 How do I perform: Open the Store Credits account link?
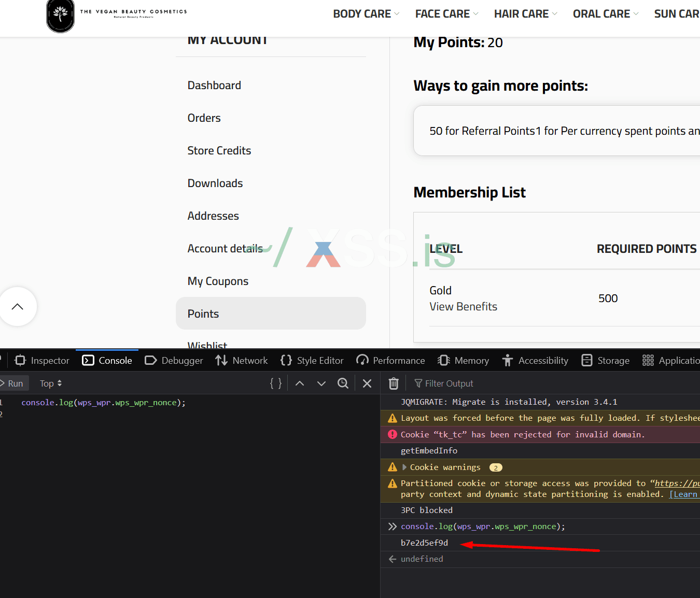tap(219, 151)
